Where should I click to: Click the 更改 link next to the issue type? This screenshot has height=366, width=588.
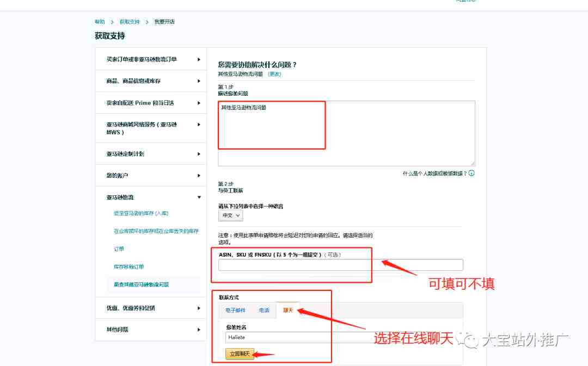[x=274, y=74]
